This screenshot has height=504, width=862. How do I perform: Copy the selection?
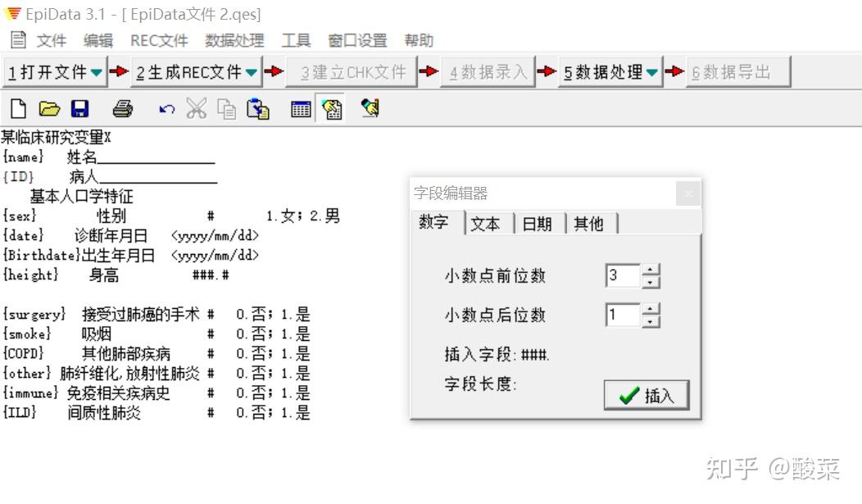coord(225,107)
